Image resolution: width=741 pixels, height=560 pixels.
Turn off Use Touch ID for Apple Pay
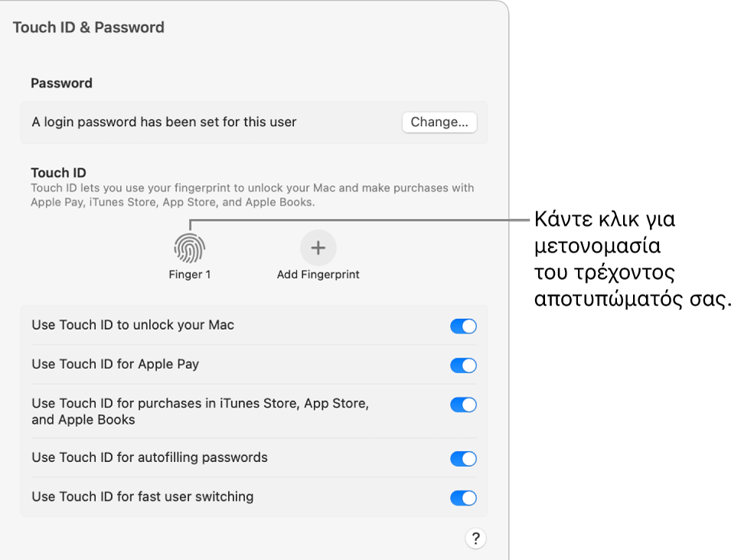pyautogui.click(x=463, y=364)
